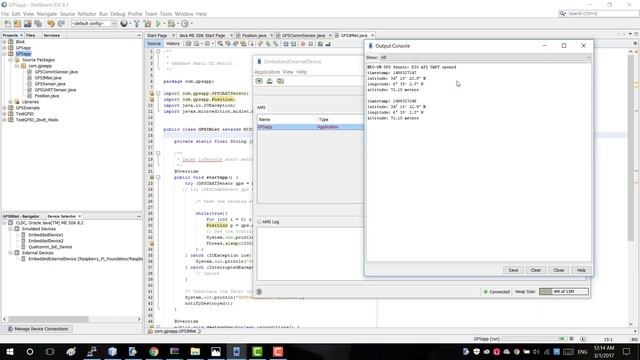Select GPSUARTSensor.java in the project tree
640x360 pixels.
(55, 90)
